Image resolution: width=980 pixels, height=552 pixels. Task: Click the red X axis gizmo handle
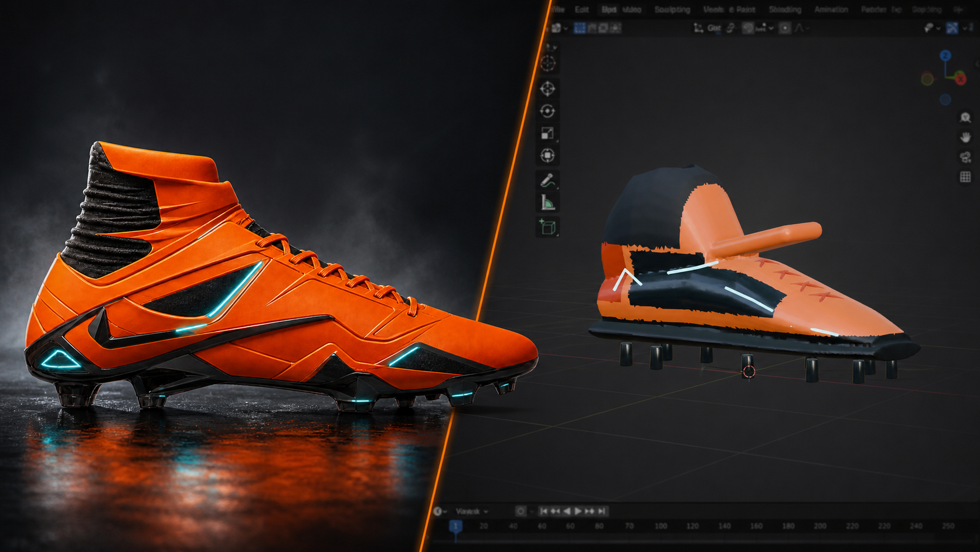(961, 79)
